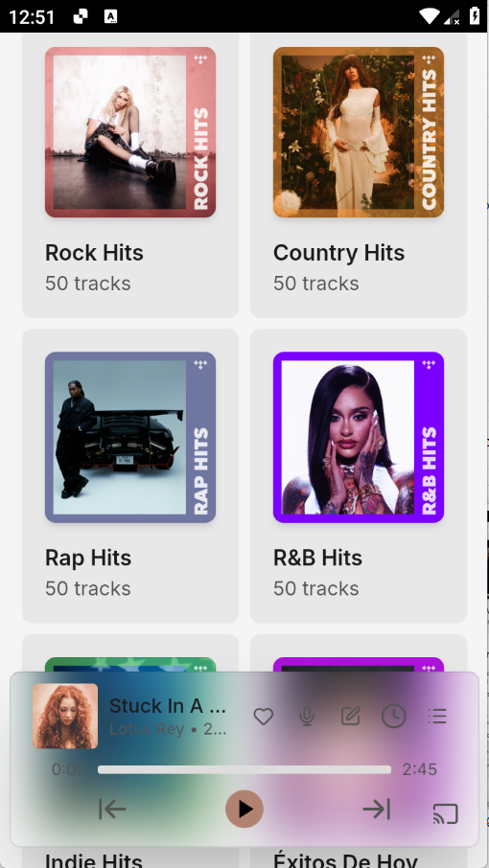Show the play queue list icon
Screen dimensions: 489x868
coord(437,717)
